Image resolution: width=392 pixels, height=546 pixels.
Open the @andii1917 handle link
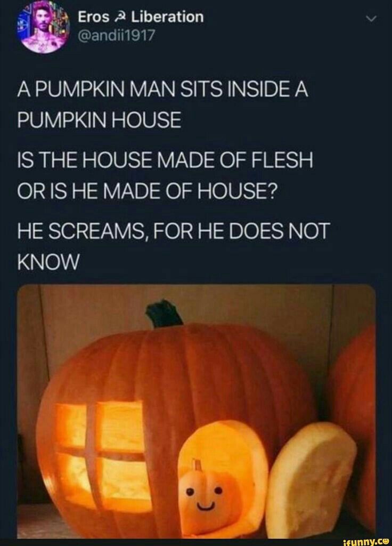point(116,36)
